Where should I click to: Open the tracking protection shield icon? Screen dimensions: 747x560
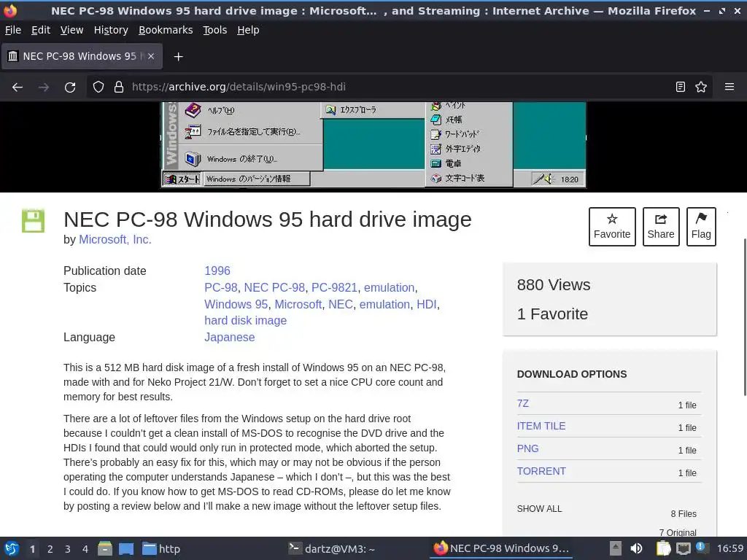pos(98,87)
